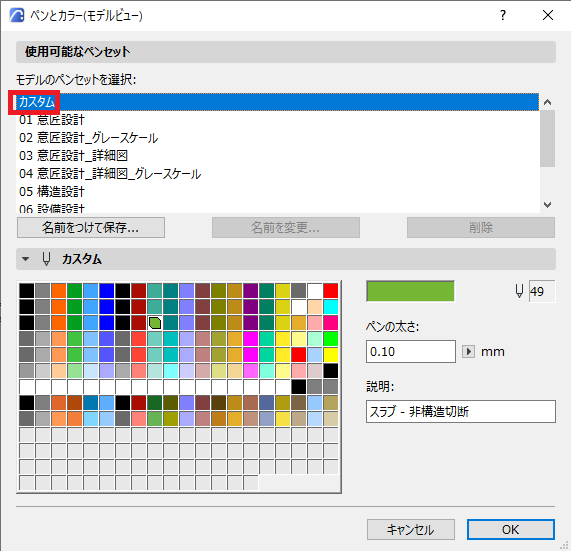The image size is (571, 551).
Task: Click the キャンセル button
Action: 411,530
